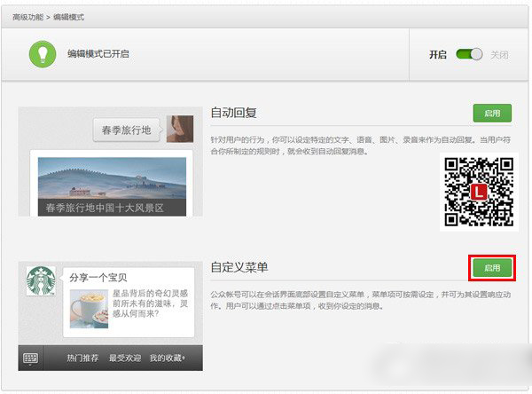Click the 编辑模式已开启 status text
Image resolution: width=532 pixels, height=394 pixels.
[98, 54]
